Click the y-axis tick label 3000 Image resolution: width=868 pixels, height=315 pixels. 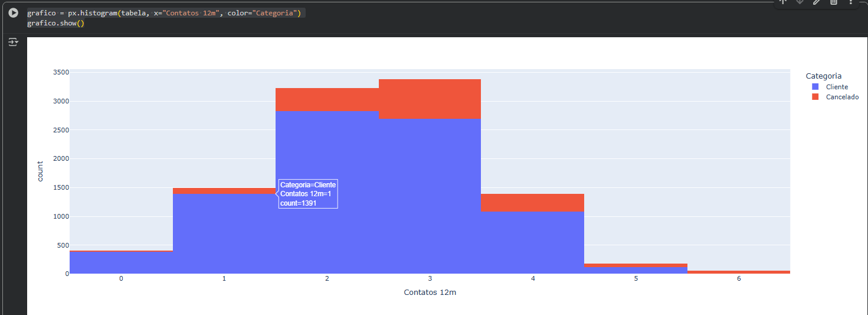click(61, 101)
